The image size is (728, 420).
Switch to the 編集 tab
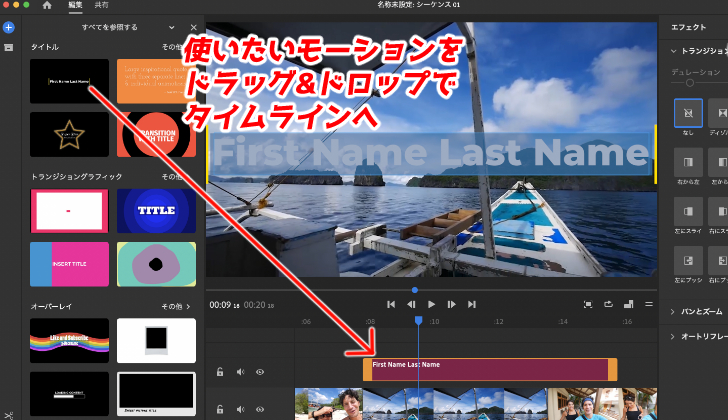(75, 5)
